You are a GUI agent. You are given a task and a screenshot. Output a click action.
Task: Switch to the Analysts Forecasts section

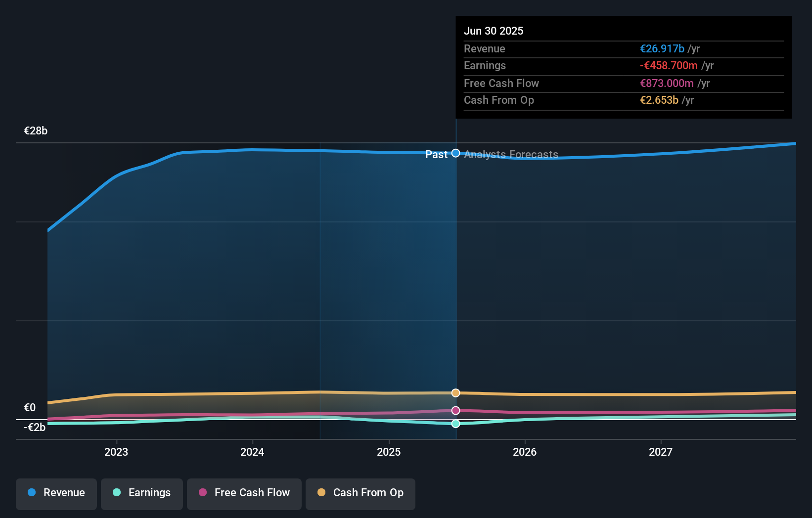(510, 154)
